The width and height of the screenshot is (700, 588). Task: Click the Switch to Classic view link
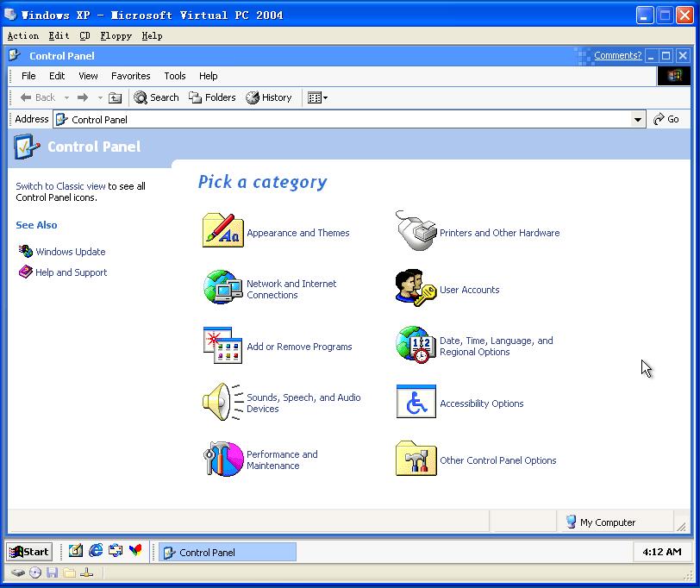click(60, 186)
